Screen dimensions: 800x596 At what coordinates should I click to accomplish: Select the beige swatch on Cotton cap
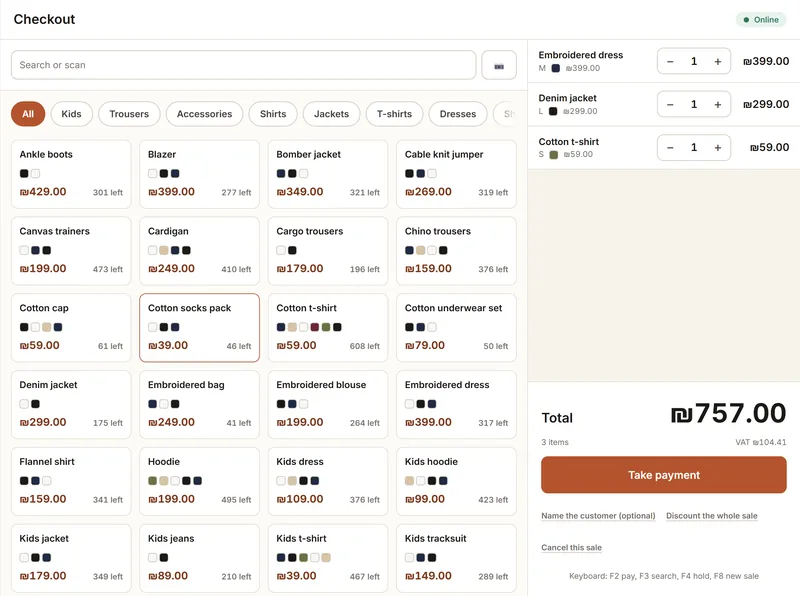click(x=46, y=327)
